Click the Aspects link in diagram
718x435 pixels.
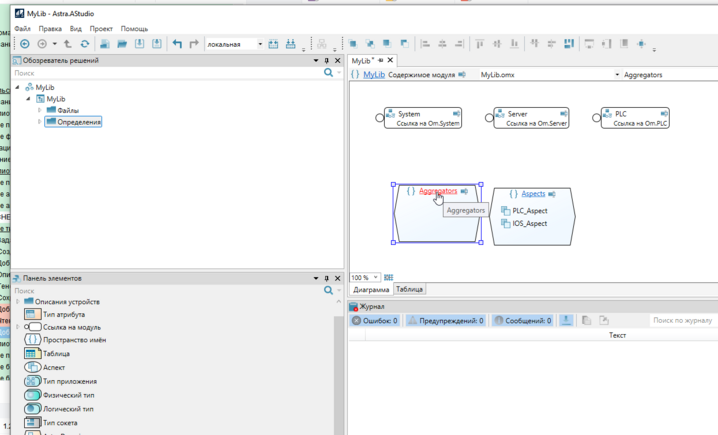(x=533, y=194)
